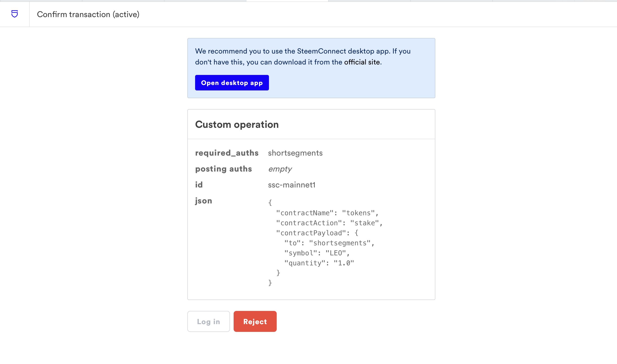Select the shortsegments required_auths value
The image size is (617, 364).
(295, 153)
